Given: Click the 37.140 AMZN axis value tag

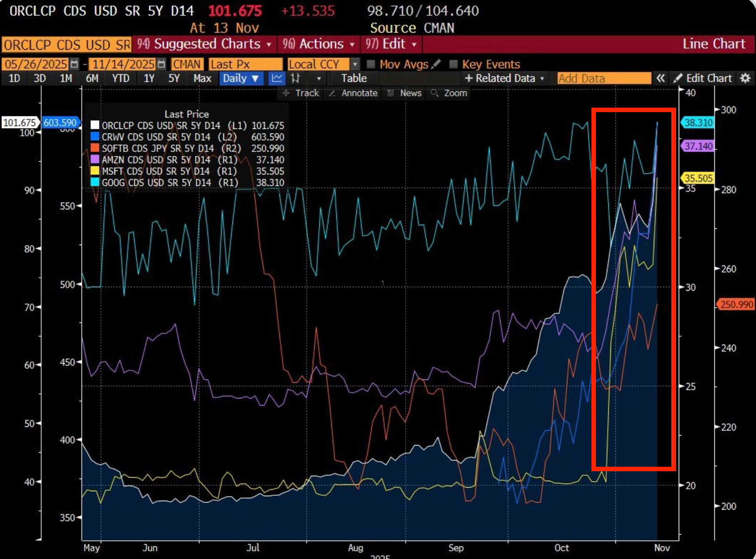Looking at the screenshot, I should (697, 146).
